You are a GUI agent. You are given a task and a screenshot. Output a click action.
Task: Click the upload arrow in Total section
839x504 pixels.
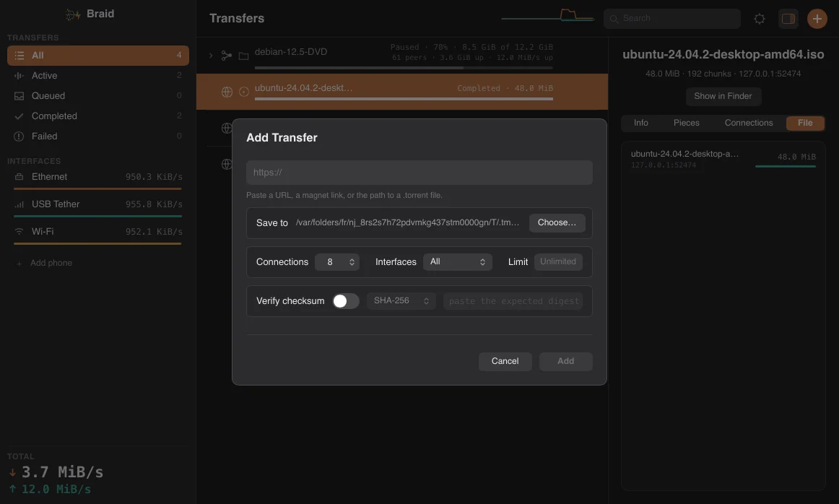click(12, 489)
